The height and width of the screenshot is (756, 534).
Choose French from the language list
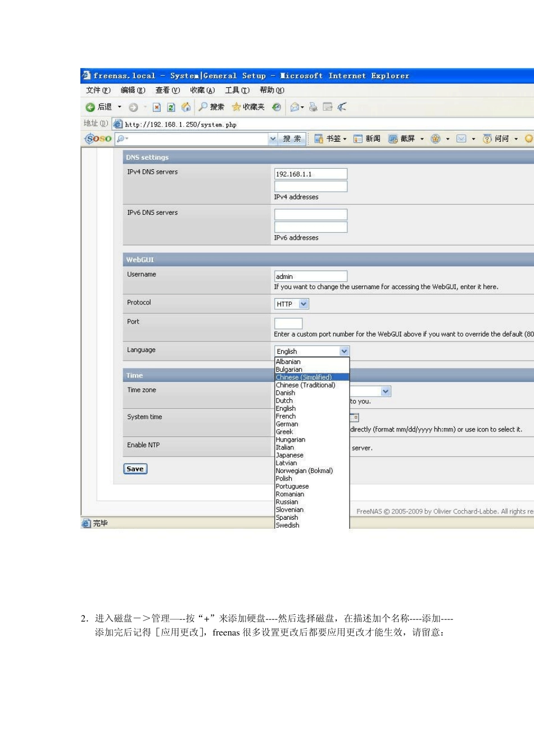point(312,416)
